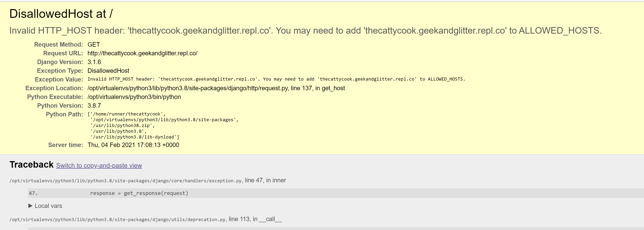644x230 pixels.
Task: Select the Python Executable path value
Action: point(134,97)
